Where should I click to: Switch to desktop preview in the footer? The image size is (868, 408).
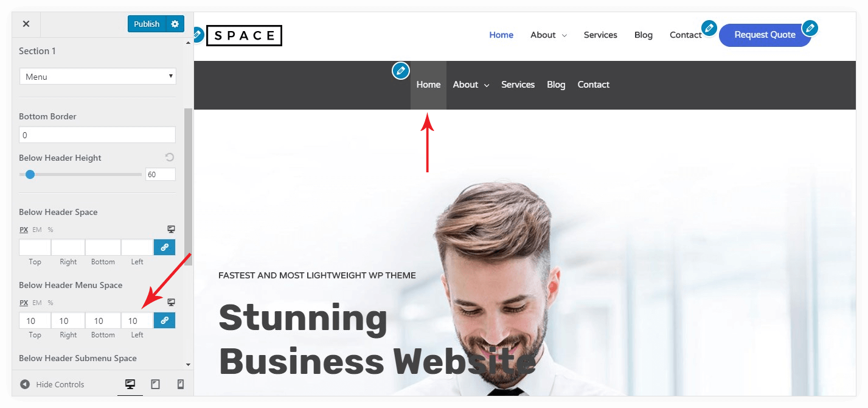(130, 384)
